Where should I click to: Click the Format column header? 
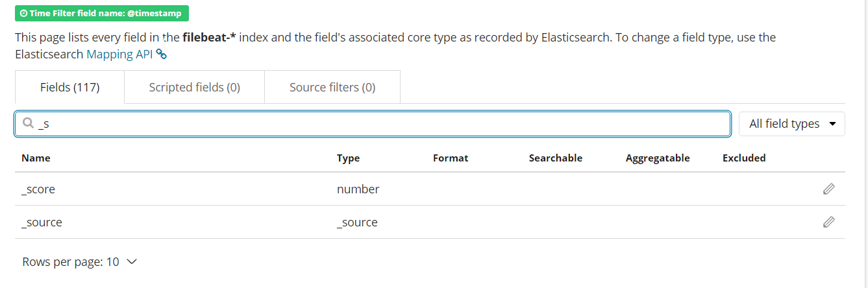pos(450,158)
